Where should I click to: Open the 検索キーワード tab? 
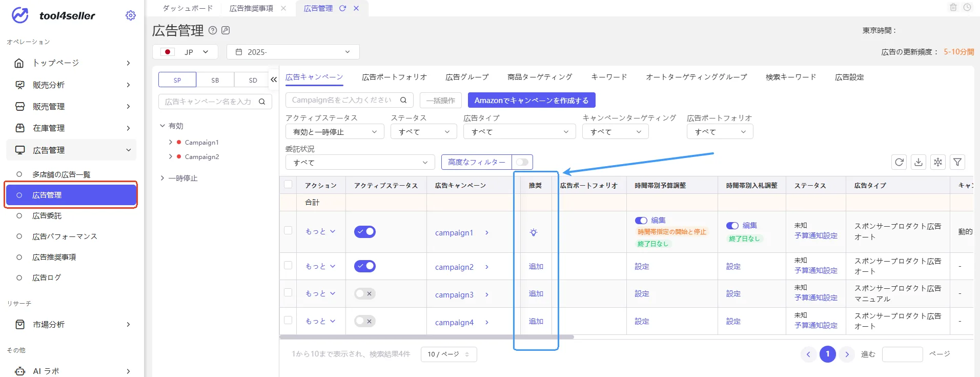click(791, 77)
